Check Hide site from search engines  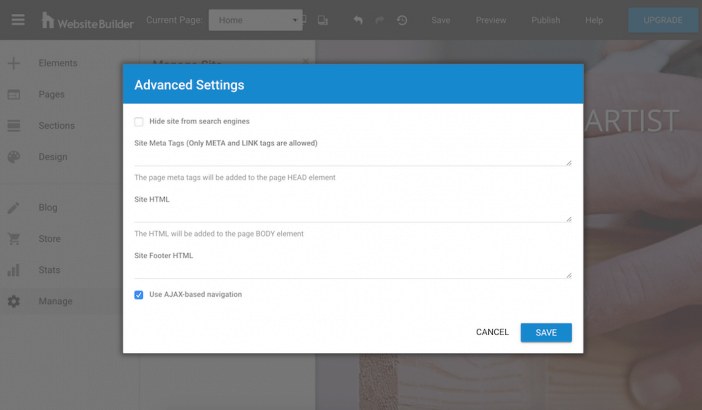139,122
